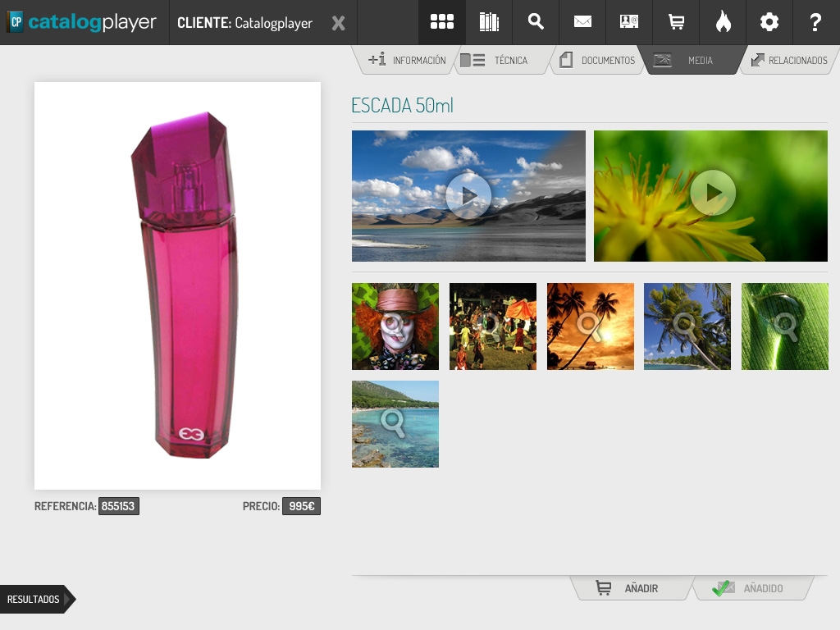Switch to the Relacionados tab

point(789,60)
